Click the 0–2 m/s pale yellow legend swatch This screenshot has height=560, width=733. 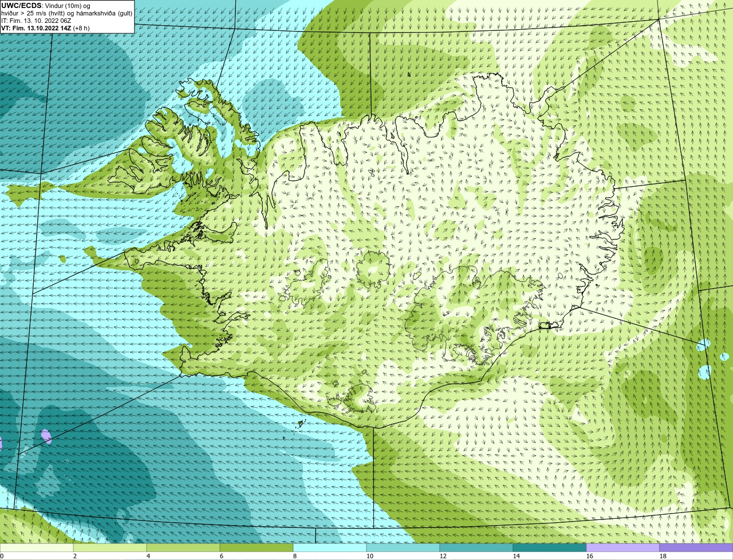37,548
